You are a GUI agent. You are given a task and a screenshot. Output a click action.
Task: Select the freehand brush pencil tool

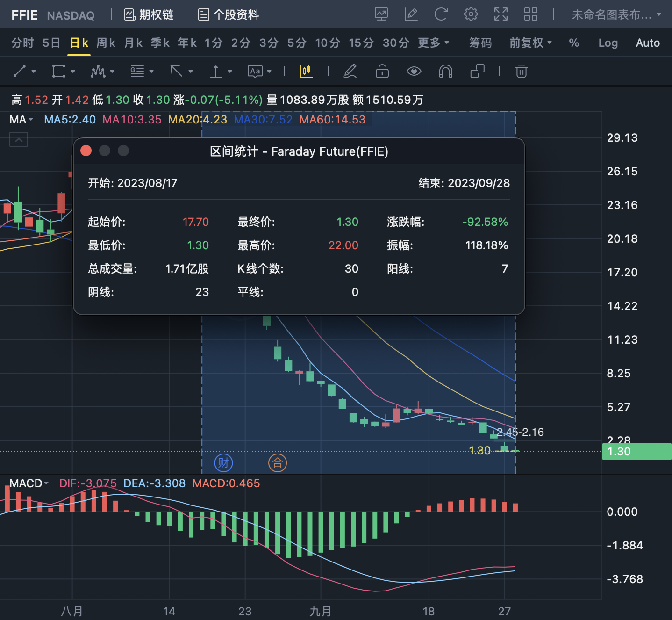(350, 72)
